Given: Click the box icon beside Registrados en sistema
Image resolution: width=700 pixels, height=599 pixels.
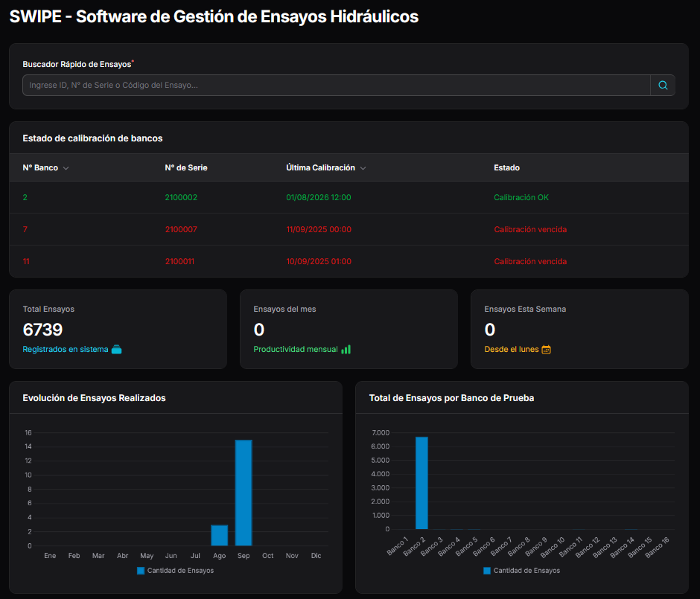Looking at the screenshot, I should (x=116, y=349).
